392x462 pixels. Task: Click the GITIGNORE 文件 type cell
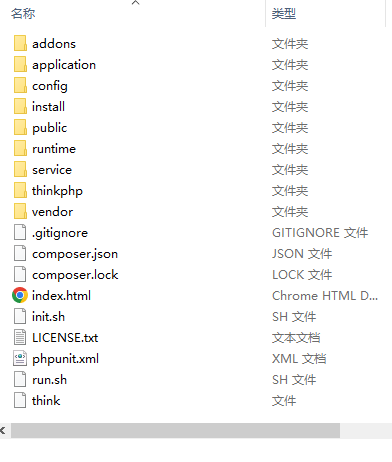click(x=320, y=233)
